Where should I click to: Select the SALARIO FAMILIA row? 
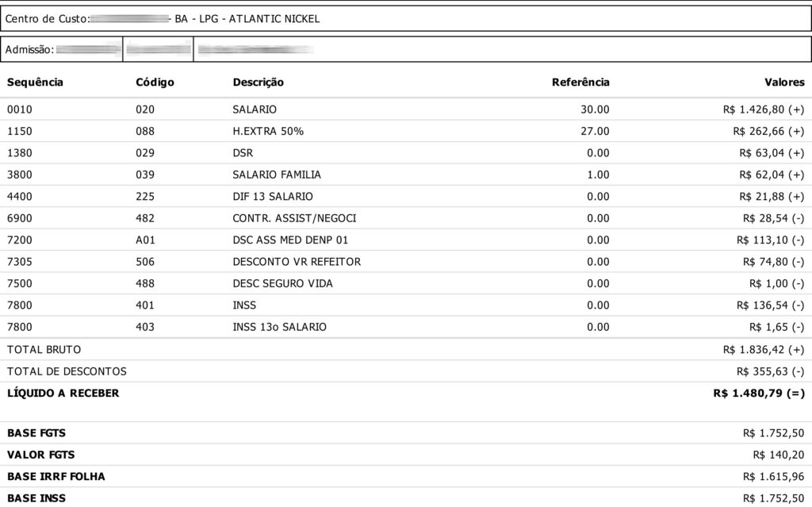[277, 175]
